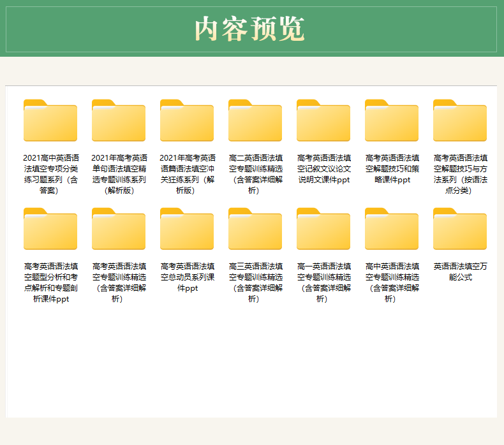This screenshot has height=445, width=504.
Task: Select folder icon for 记叙文议论文说明文课件ppt
Action: click(x=323, y=120)
